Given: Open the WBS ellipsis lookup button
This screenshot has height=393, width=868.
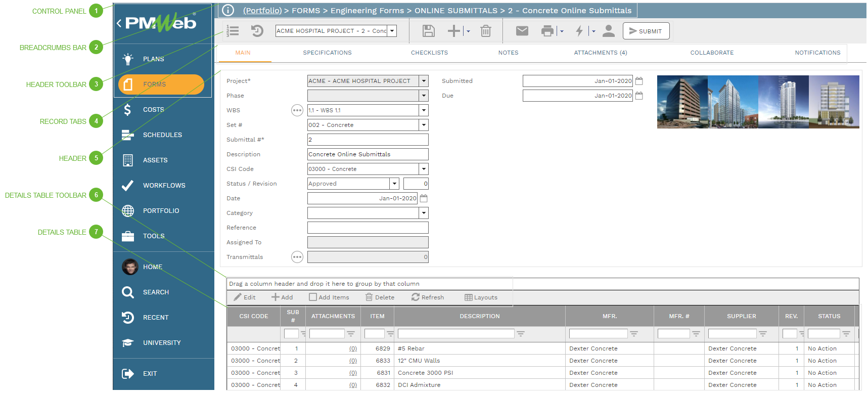Looking at the screenshot, I should [297, 110].
